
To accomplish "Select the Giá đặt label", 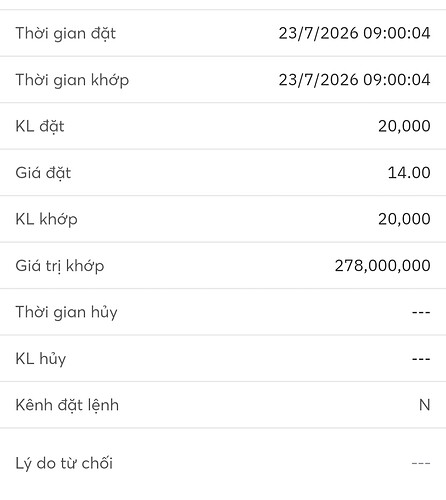I will pos(43,173).
